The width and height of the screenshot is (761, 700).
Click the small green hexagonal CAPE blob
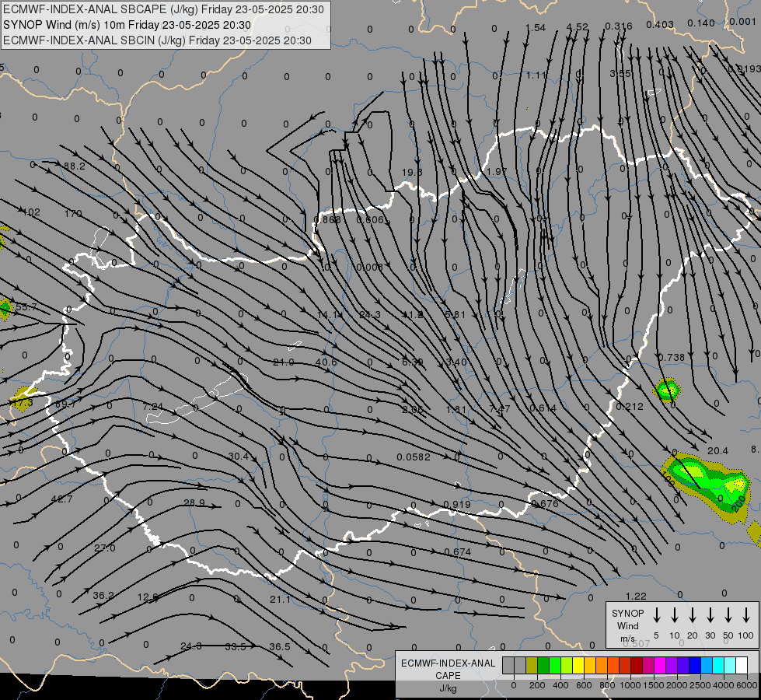tap(667, 390)
